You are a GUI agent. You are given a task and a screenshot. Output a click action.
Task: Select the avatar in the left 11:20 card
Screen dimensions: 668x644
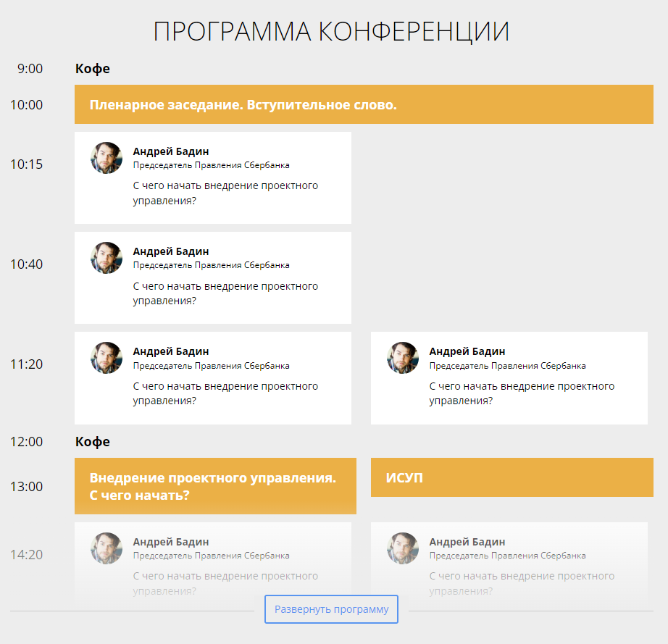tap(107, 358)
